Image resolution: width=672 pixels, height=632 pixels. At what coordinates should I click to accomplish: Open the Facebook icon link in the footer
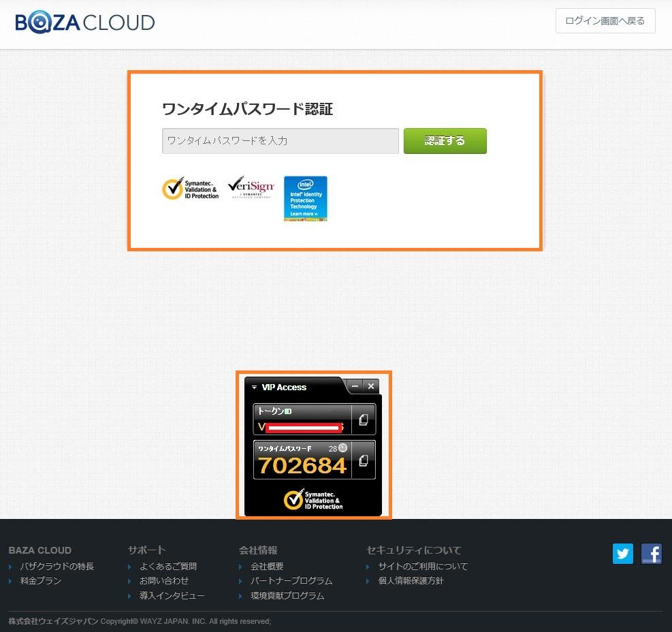[652, 553]
